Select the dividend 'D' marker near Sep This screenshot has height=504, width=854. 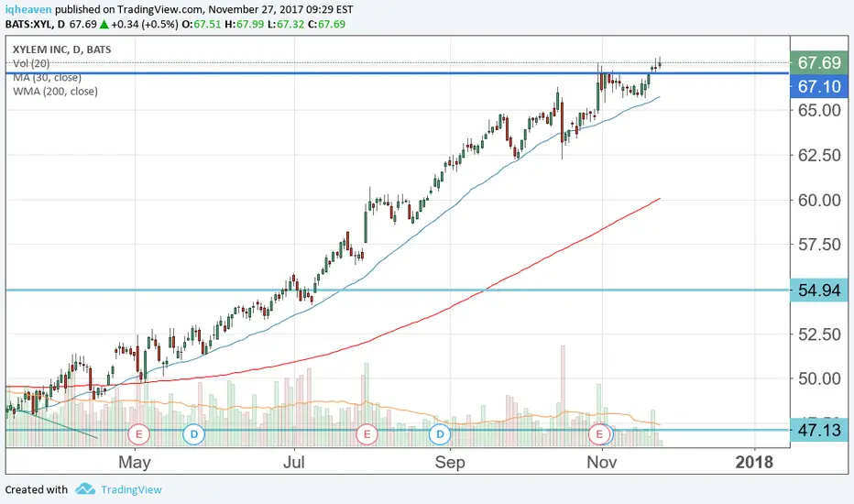click(440, 434)
